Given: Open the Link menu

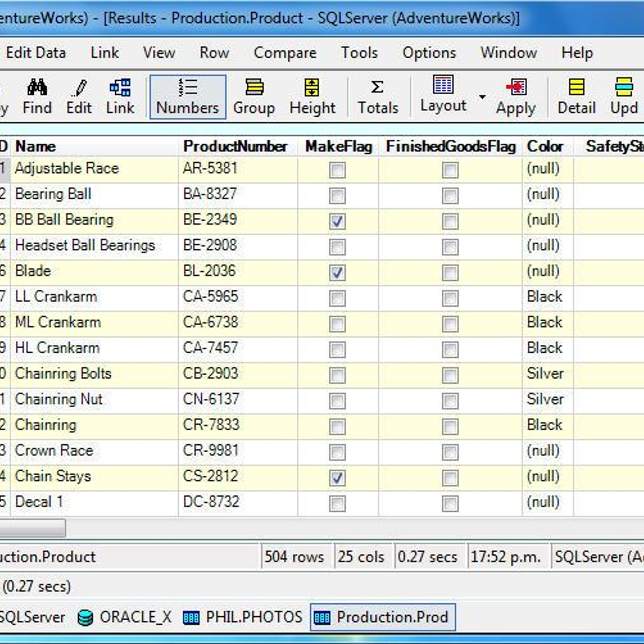Looking at the screenshot, I should coord(105,53).
